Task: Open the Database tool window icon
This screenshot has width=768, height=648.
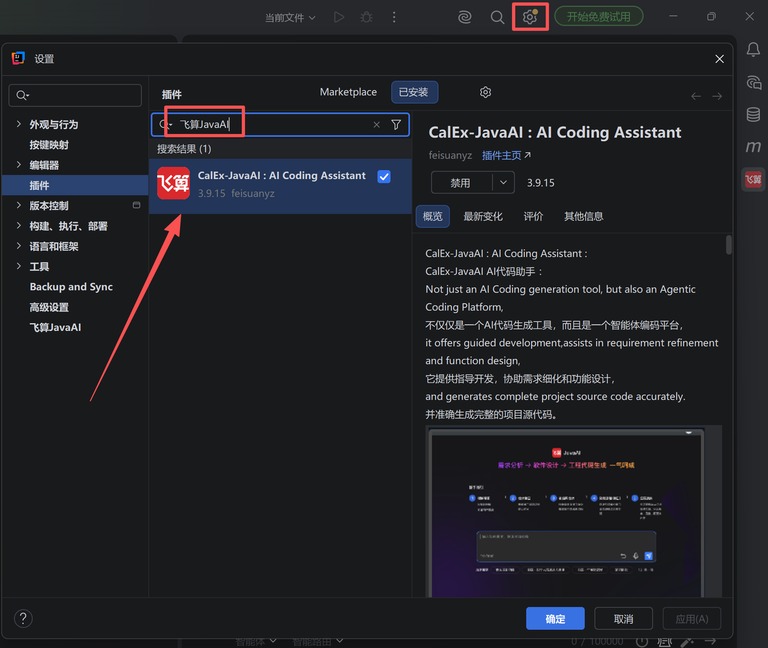Action: tap(753, 115)
